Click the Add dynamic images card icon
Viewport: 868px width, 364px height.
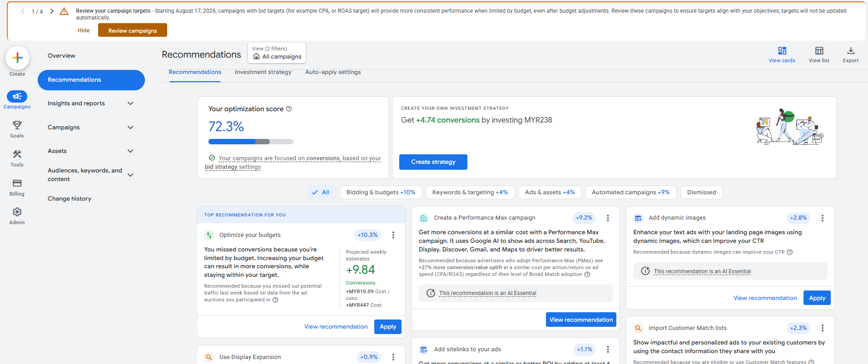[638, 218]
